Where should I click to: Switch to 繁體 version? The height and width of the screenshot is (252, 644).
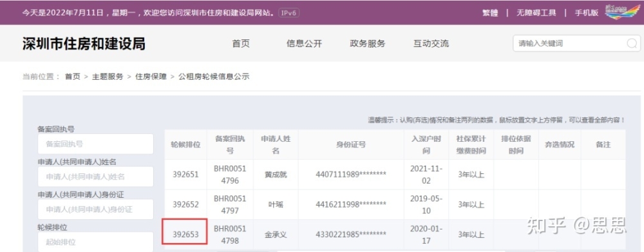click(490, 13)
